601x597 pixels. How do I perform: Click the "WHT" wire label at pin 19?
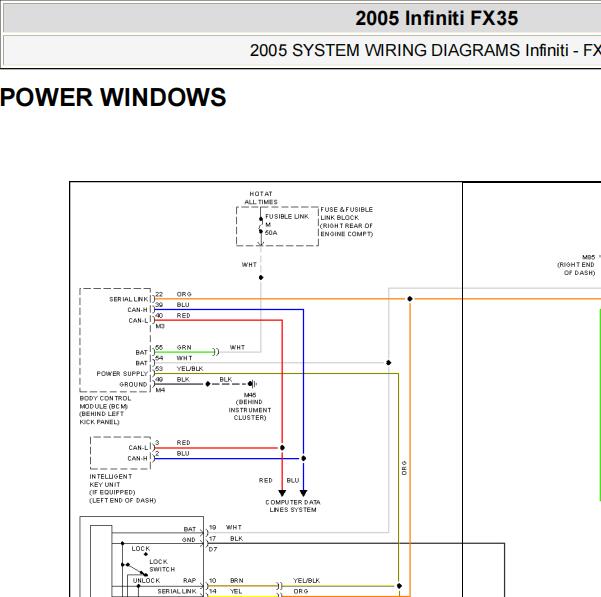coord(234,527)
